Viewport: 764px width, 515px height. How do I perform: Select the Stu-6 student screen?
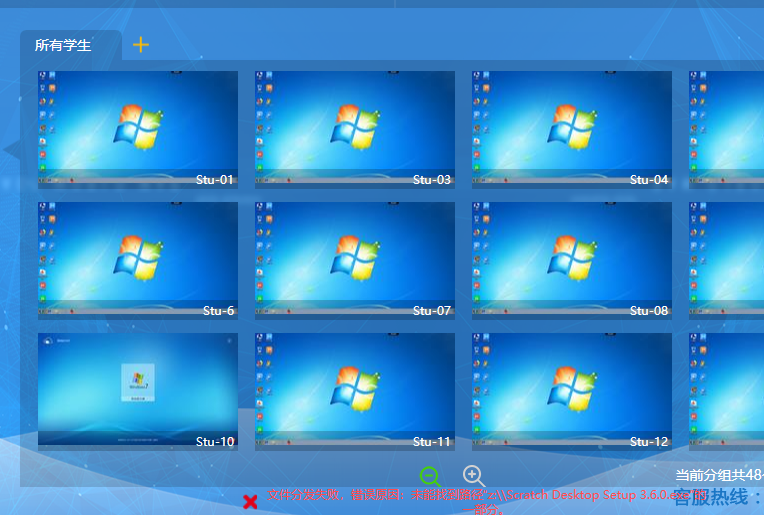(x=138, y=260)
